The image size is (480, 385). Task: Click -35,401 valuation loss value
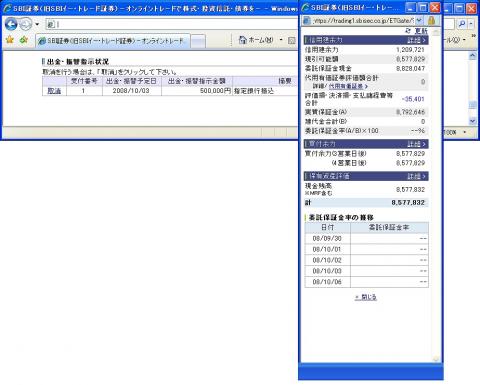click(413, 99)
